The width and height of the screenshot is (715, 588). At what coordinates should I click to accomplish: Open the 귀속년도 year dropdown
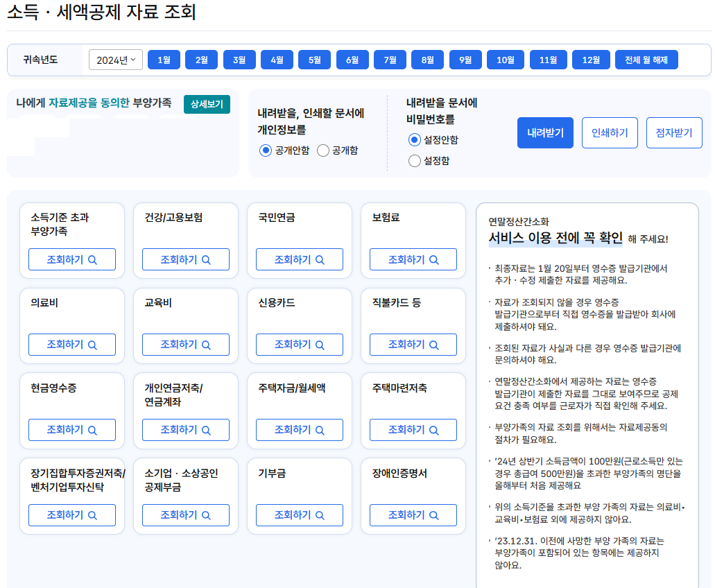[x=115, y=60]
